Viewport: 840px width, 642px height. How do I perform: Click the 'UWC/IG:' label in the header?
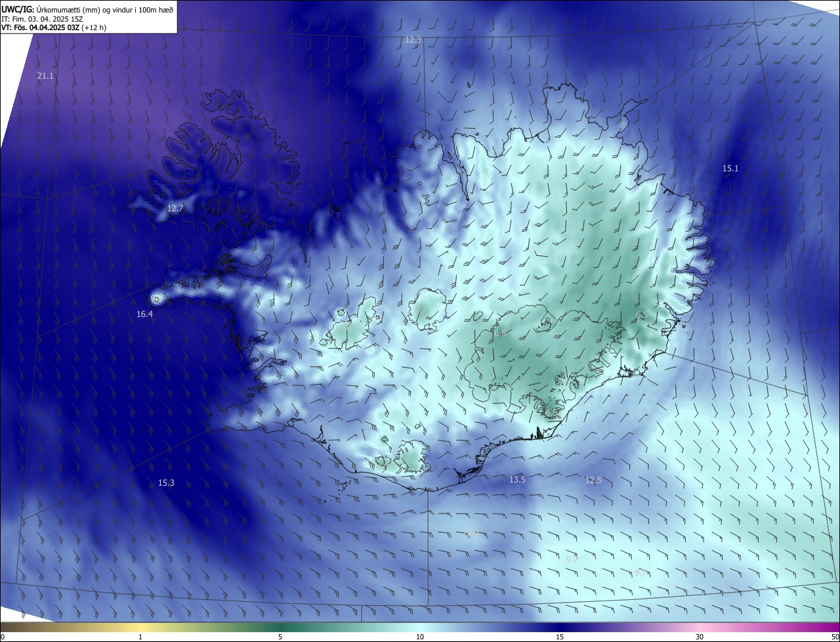click(18, 9)
